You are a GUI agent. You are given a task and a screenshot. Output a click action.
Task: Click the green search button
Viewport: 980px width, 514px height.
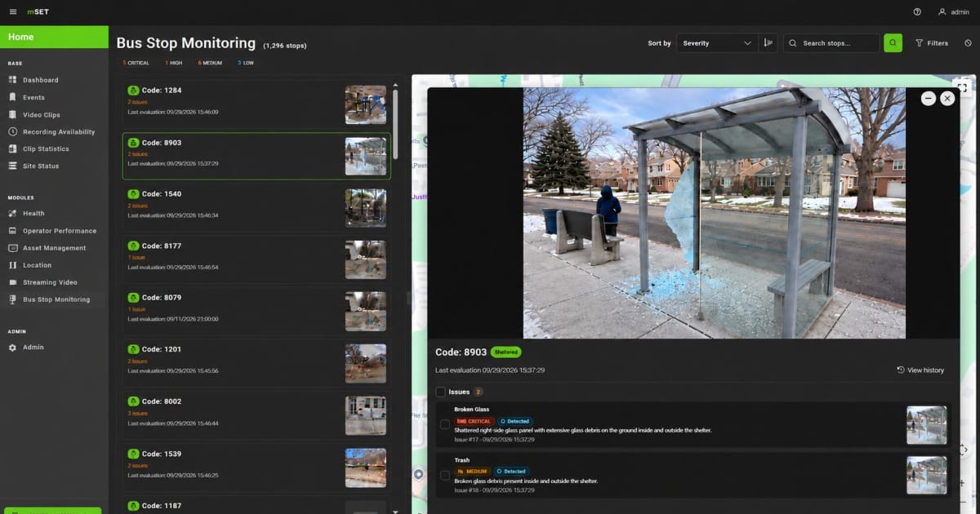tap(893, 43)
